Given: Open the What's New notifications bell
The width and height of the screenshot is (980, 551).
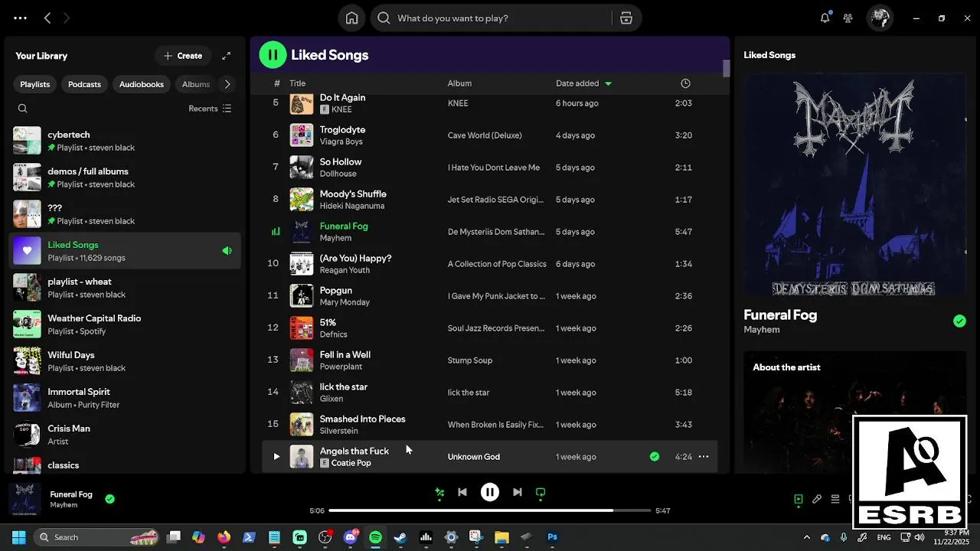Looking at the screenshot, I should 825,18.
